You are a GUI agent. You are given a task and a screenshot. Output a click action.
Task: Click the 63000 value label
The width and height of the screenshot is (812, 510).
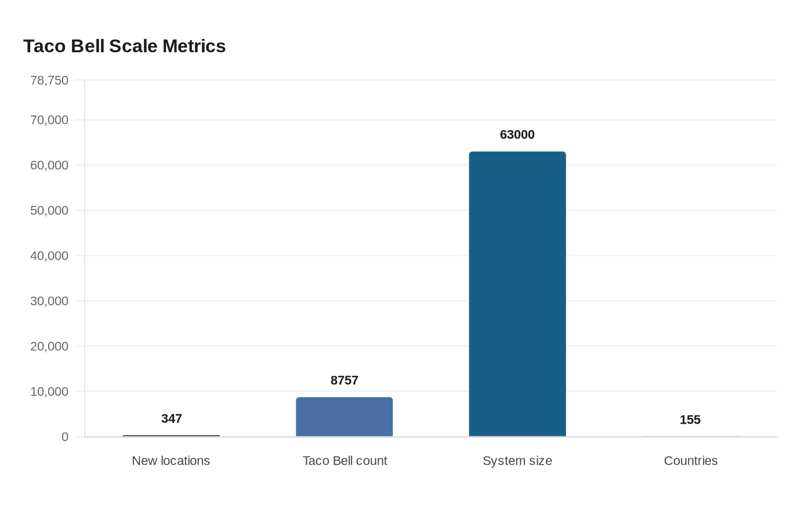(517, 134)
